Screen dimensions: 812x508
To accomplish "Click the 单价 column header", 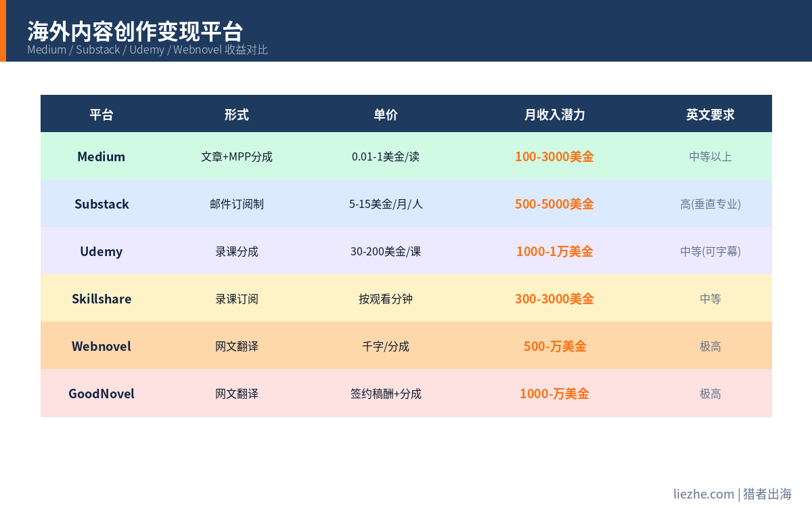I will coord(386,115).
